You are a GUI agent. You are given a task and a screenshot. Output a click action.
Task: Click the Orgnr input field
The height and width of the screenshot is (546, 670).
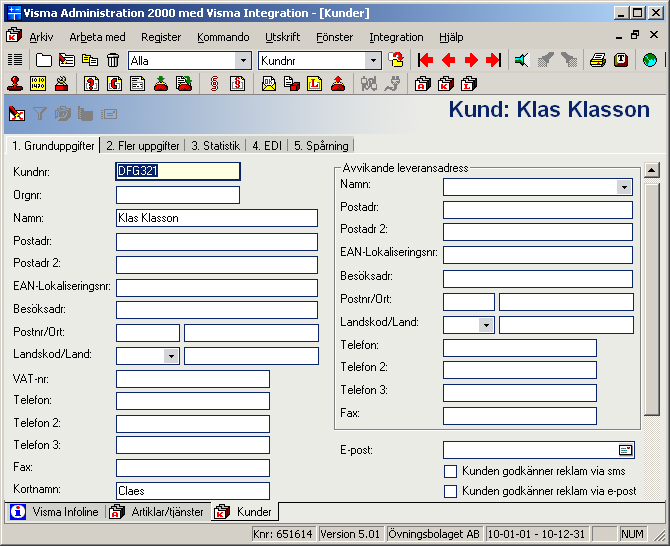[178, 195]
